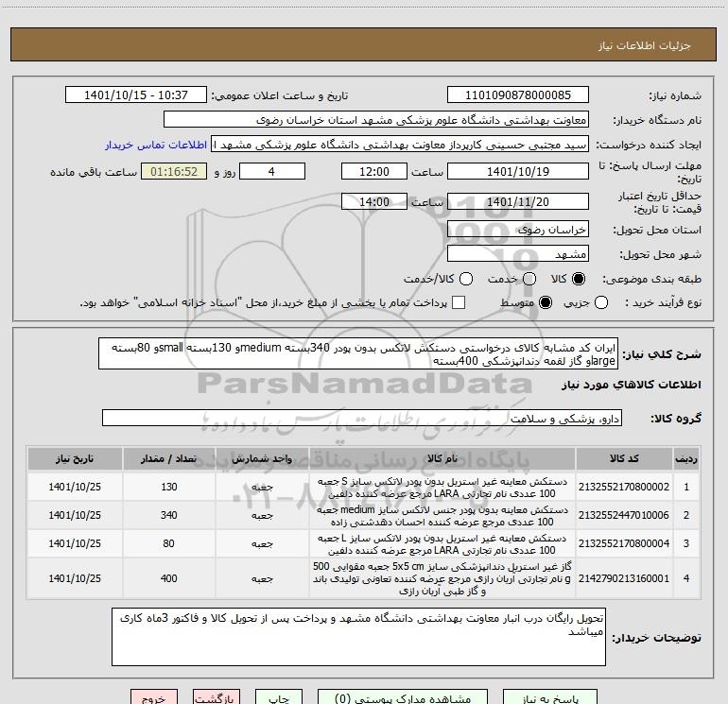Screen dimensions: 728x704
Task: Click the پاسخ به نیاز button
Action: click(550, 697)
